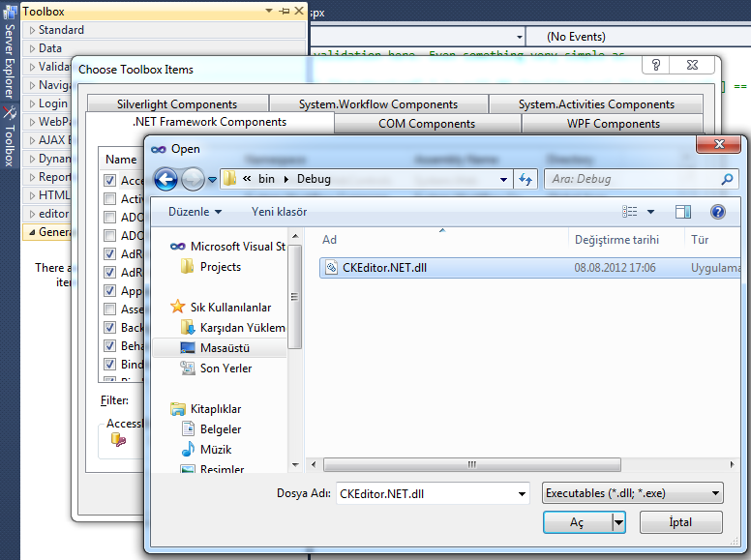
Task: Switch to the COM Components tab
Action: 427,124
